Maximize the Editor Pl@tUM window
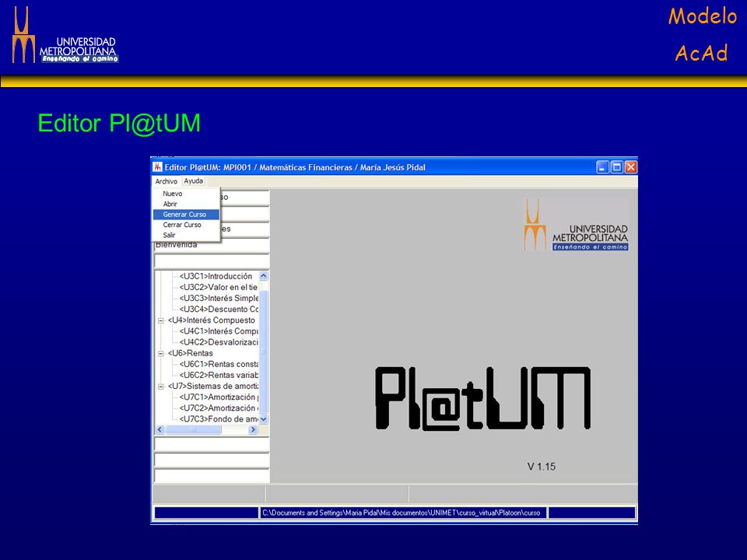This screenshot has height=560, width=747. click(616, 167)
